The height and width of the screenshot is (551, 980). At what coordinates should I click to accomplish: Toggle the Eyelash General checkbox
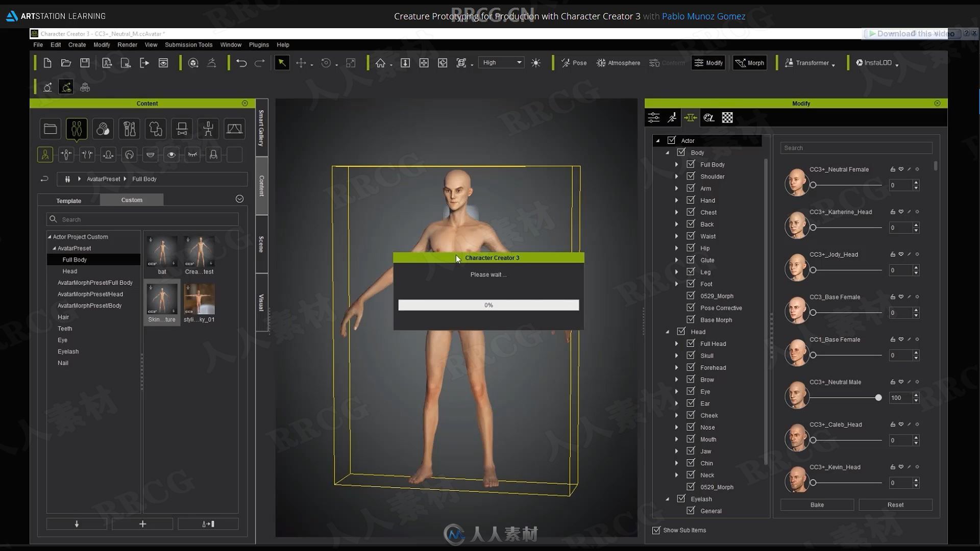pos(691,511)
